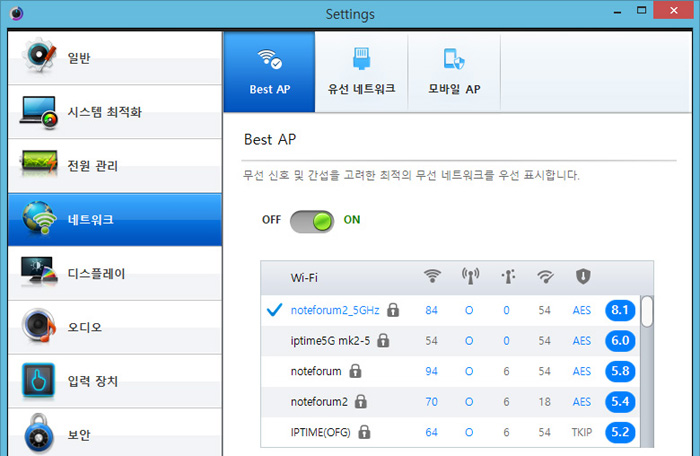Click the 전원 관리 battery icon
This screenshot has height=456, width=700.
[x=39, y=162]
